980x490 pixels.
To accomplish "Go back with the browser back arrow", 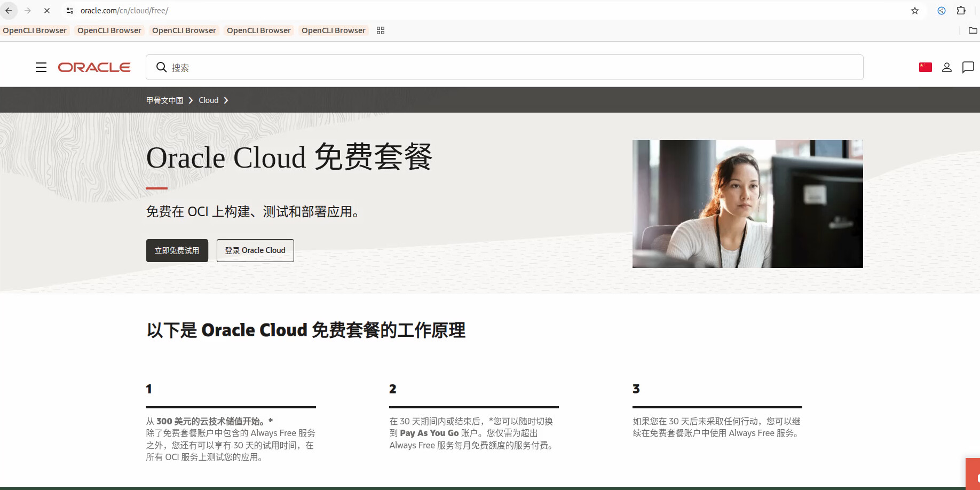I will tap(9, 11).
